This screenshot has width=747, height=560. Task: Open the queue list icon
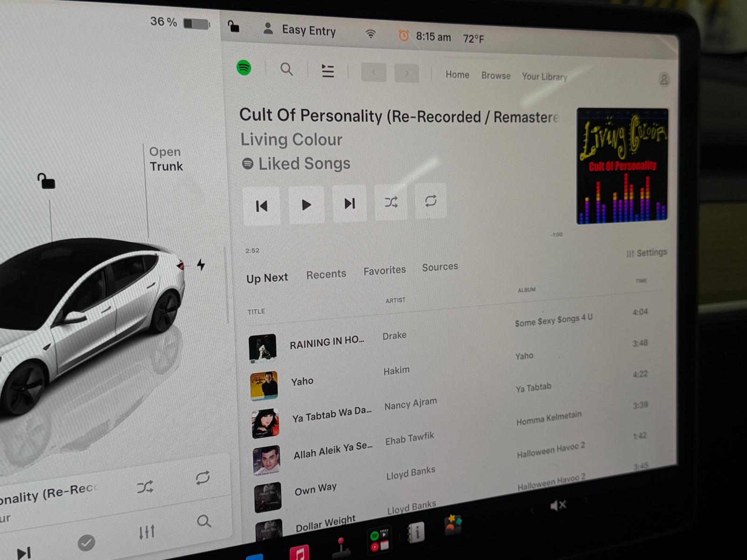click(328, 71)
